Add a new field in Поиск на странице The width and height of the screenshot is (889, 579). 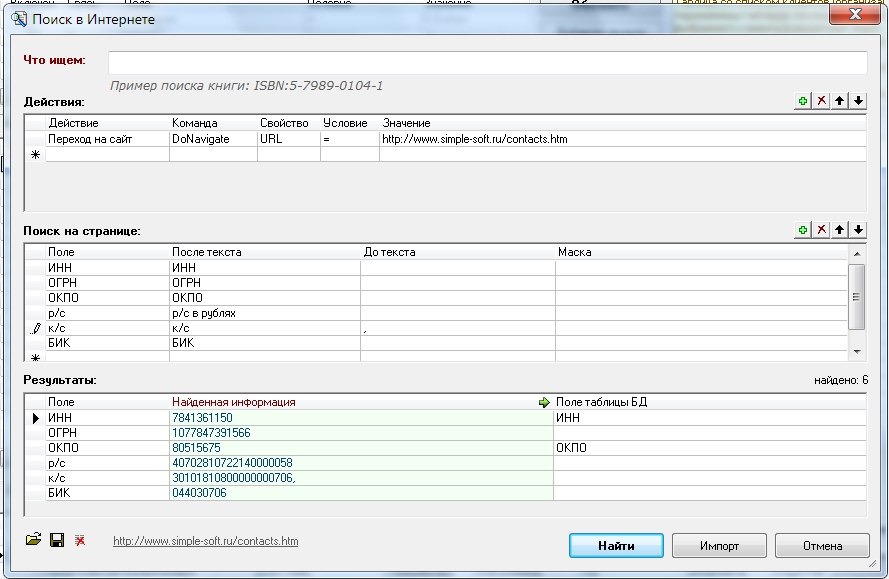click(803, 230)
